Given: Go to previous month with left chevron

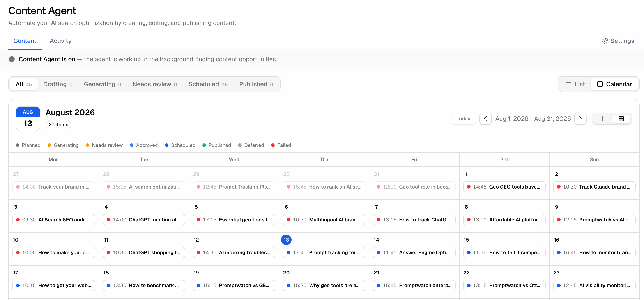Looking at the screenshot, I should (485, 119).
